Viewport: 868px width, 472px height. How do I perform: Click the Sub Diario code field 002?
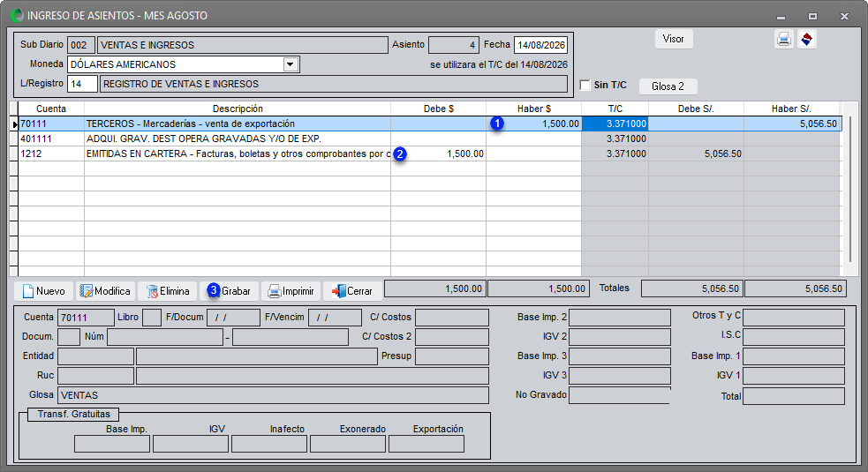point(80,45)
